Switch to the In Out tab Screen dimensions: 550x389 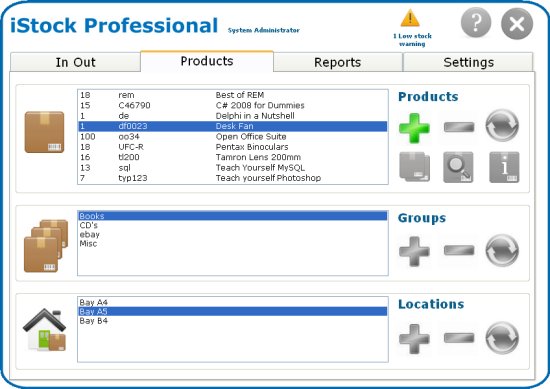pos(75,62)
